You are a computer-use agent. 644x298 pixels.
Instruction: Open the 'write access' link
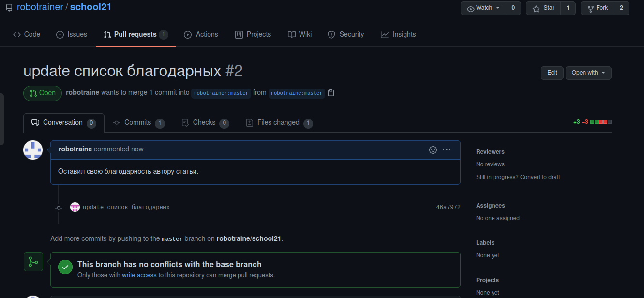click(x=139, y=275)
